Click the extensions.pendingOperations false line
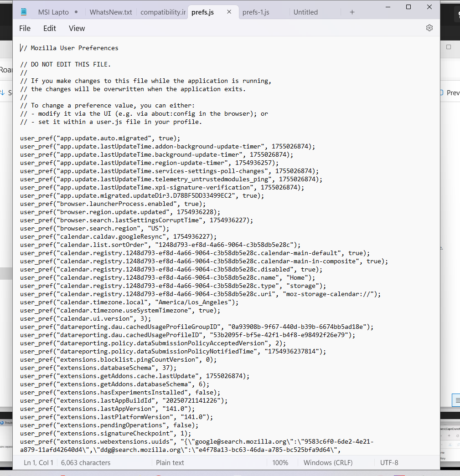Screen dimensions: 460x476 [109, 425]
